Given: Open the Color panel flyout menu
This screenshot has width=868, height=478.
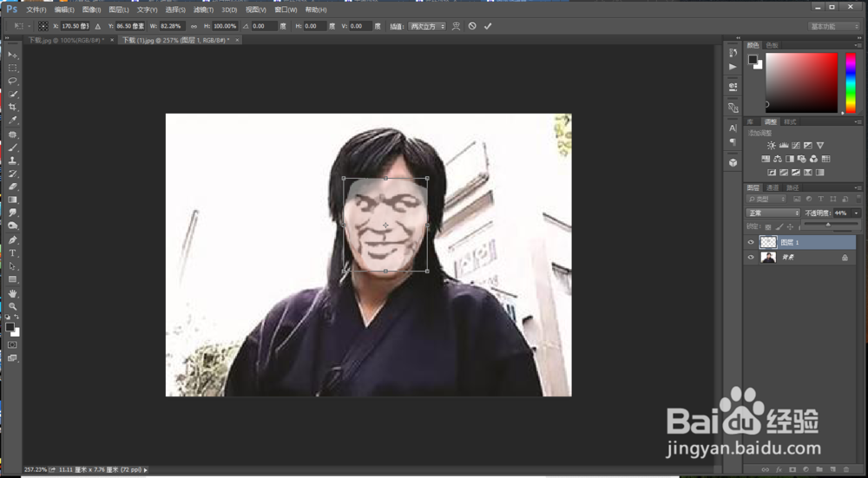Looking at the screenshot, I should click(858, 45).
